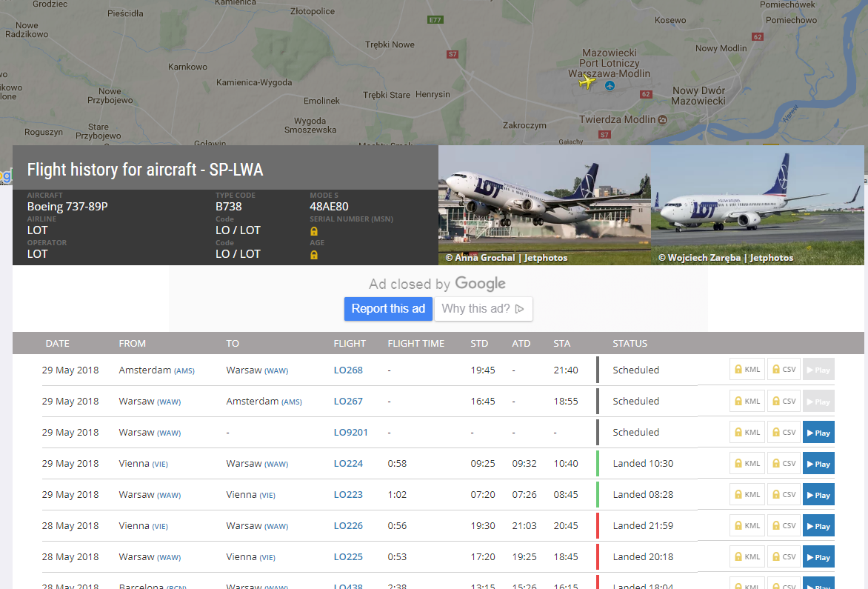Open flight LO226 link
The image size is (868, 589).
tap(348, 525)
